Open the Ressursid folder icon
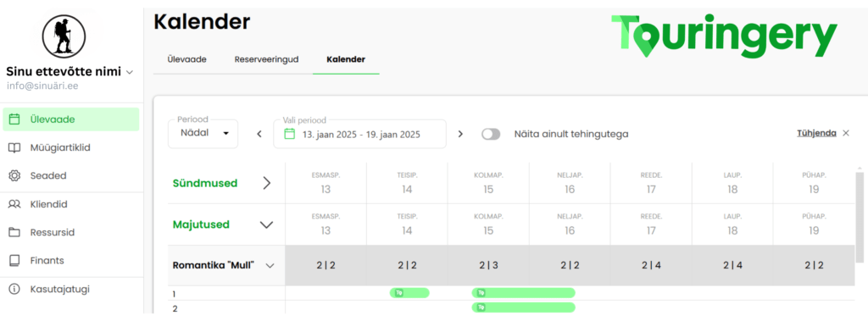This screenshot has width=868, height=321. (x=15, y=232)
